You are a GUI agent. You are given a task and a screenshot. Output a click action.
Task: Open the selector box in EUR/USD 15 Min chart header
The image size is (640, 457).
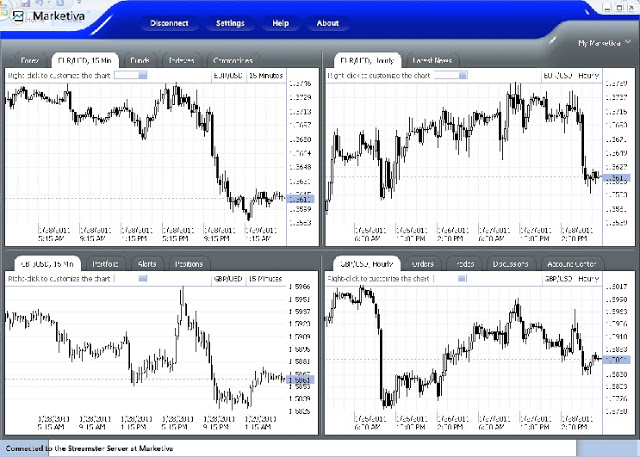(x=130, y=75)
